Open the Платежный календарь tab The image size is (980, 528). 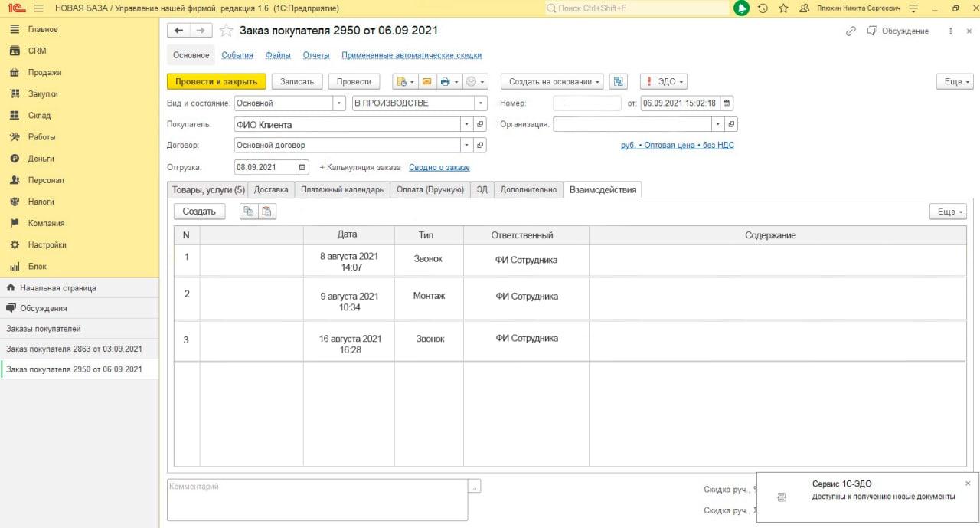click(341, 189)
